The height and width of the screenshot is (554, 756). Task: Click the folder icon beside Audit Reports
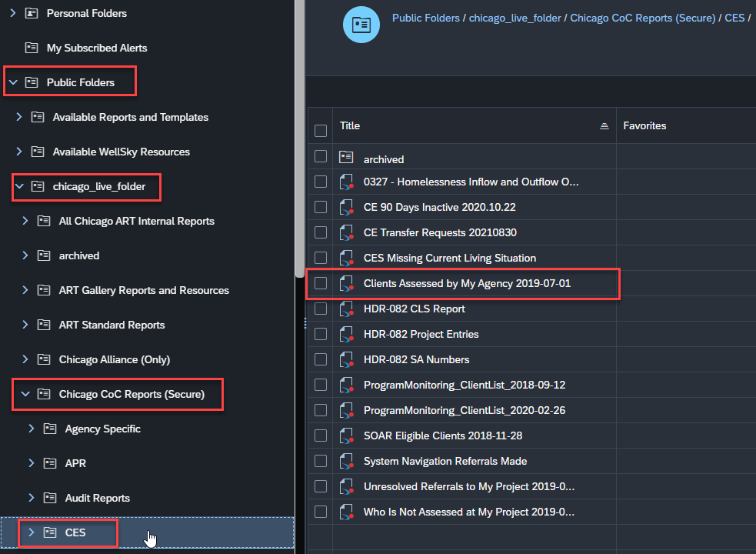click(50, 498)
